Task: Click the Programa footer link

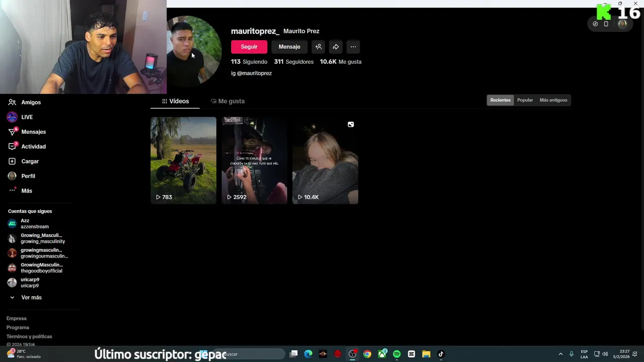Action: (18, 327)
